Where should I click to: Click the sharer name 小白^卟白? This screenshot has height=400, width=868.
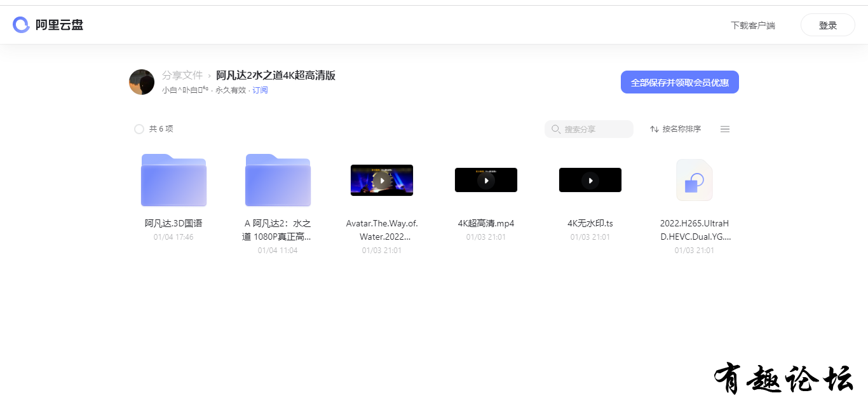point(186,90)
